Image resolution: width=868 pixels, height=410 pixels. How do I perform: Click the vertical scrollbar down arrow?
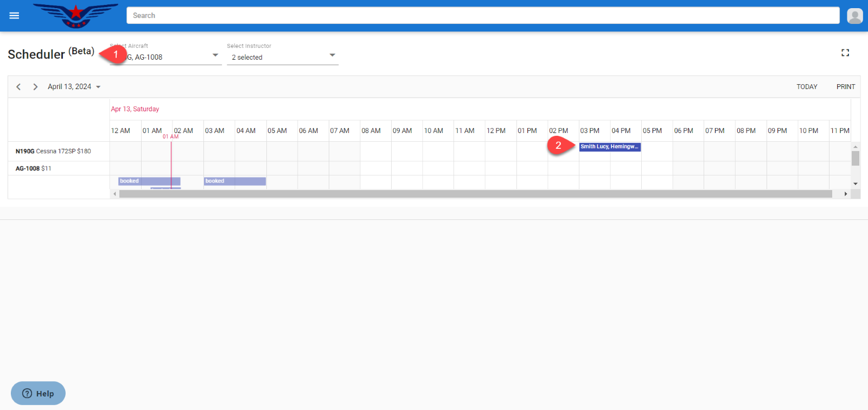(856, 184)
